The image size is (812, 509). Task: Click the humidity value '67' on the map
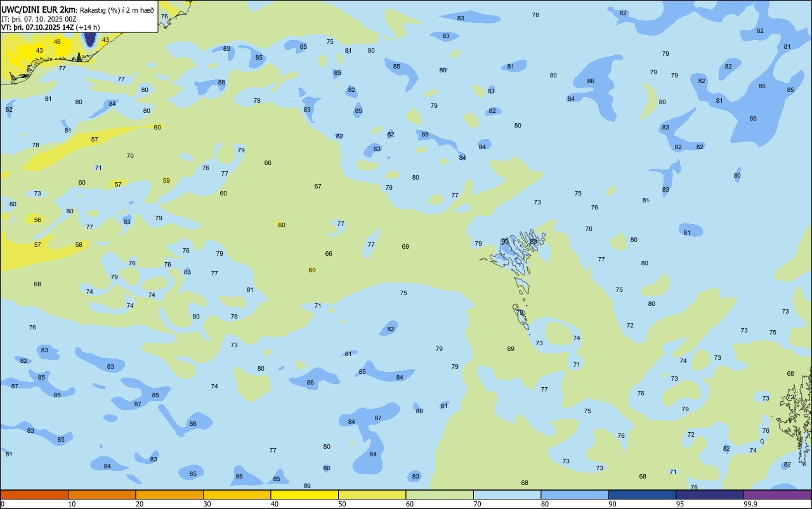[x=318, y=187]
